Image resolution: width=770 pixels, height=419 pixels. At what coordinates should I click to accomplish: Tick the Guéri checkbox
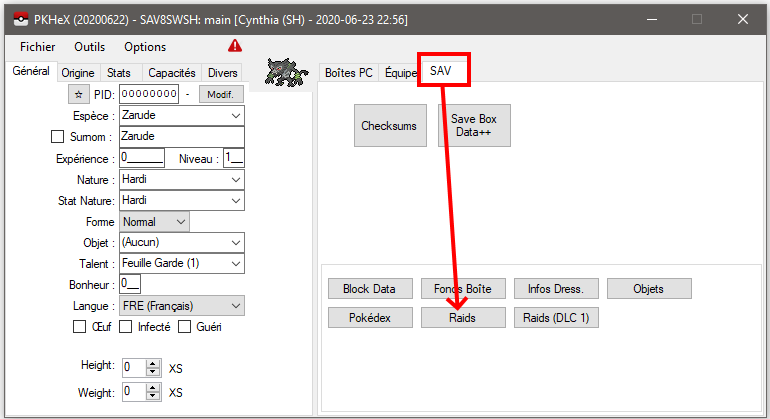(184, 327)
